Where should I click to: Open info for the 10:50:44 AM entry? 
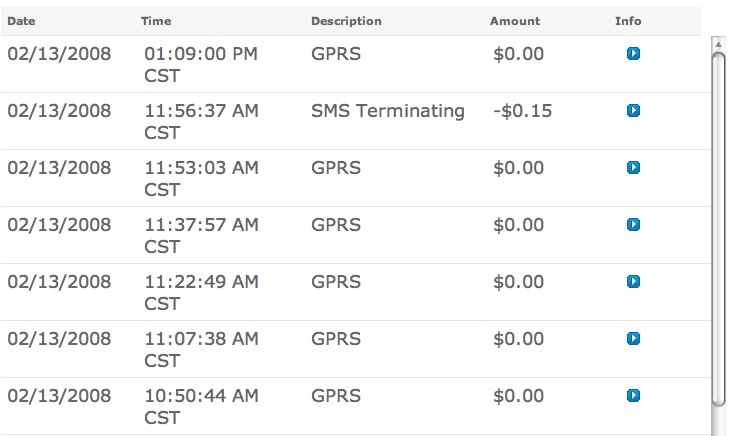pyautogui.click(x=633, y=396)
